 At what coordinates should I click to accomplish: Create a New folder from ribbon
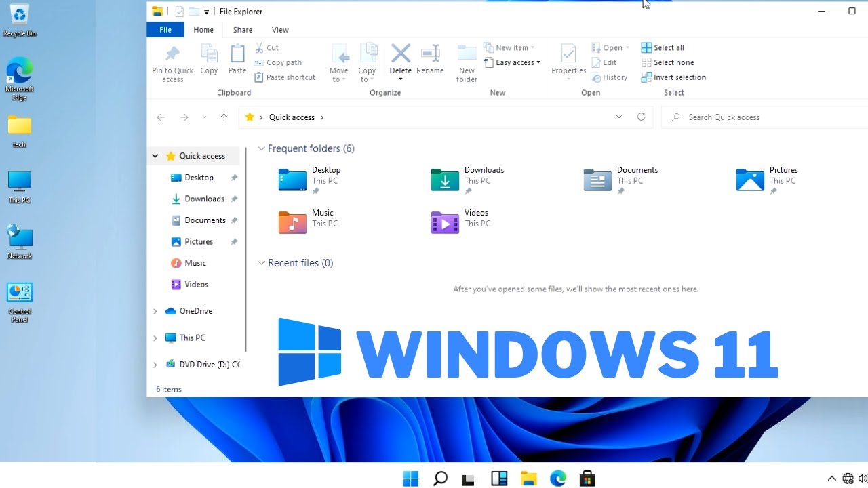pos(467,63)
